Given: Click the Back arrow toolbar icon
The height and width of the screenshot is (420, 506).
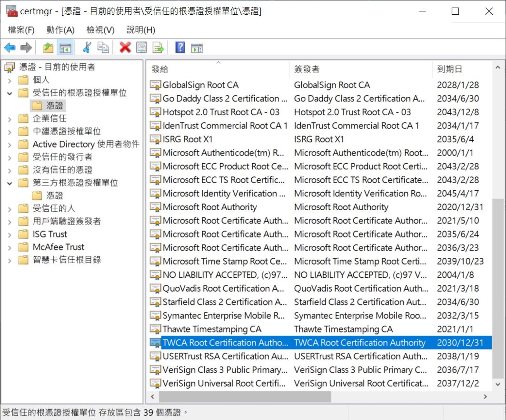Looking at the screenshot, I should click(10, 48).
